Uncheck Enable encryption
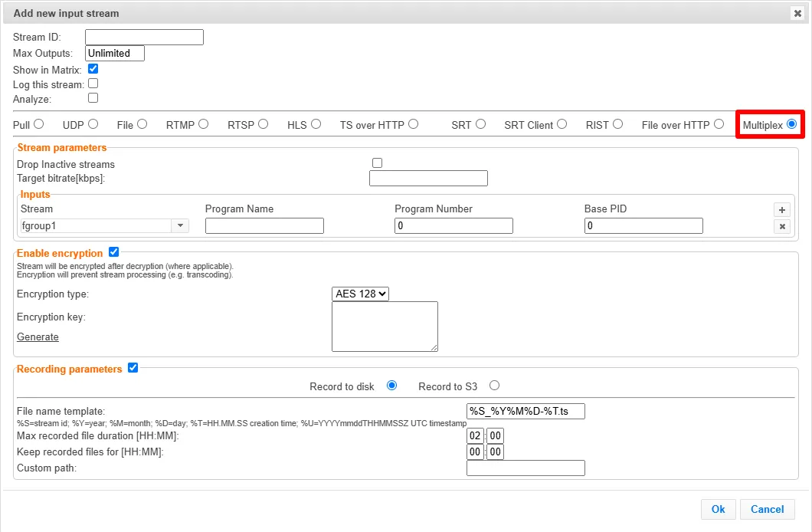Viewport: 812px width, 532px height. [114, 252]
